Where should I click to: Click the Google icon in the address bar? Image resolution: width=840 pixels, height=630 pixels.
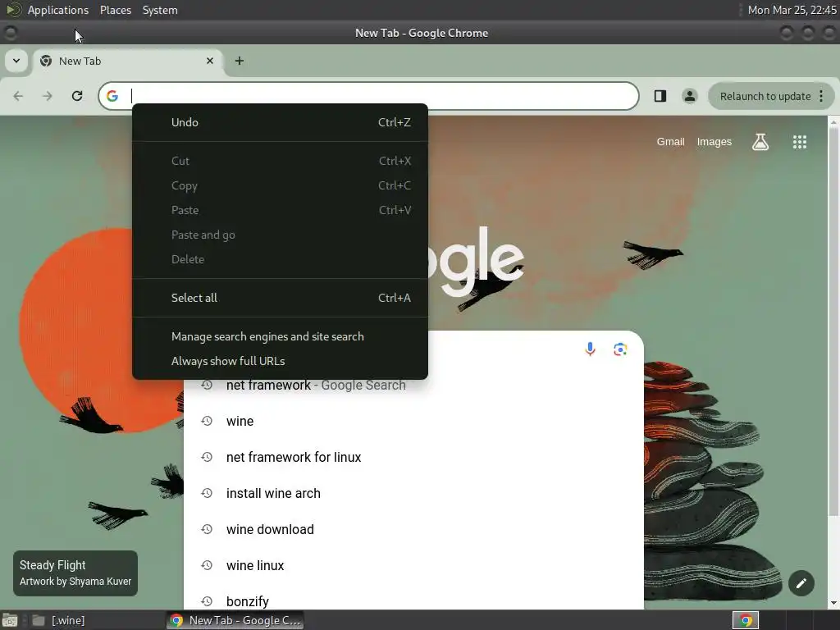[112, 96]
